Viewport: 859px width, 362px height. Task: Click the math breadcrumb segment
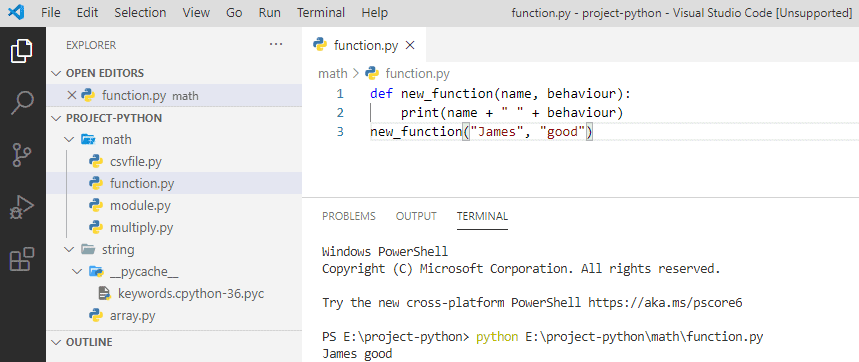pyautogui.click(x=333, y=73)
